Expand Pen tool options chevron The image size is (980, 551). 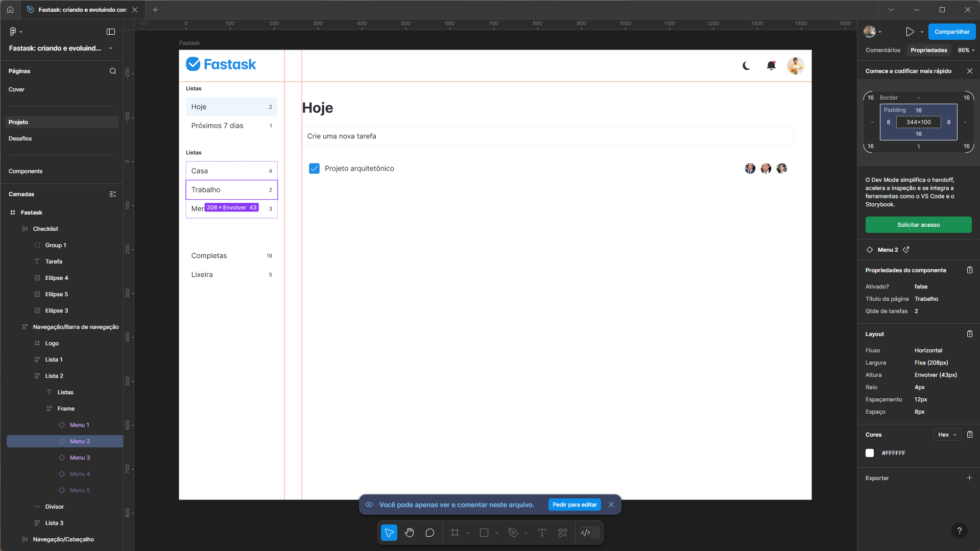(525, 533)
